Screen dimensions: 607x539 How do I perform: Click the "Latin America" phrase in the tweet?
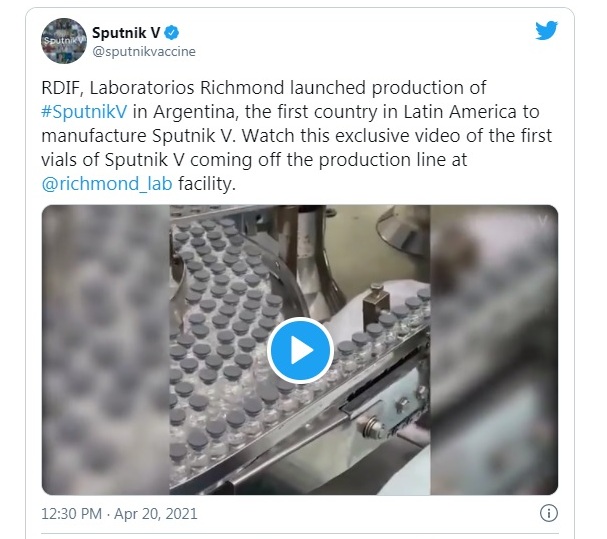[460, 112]
